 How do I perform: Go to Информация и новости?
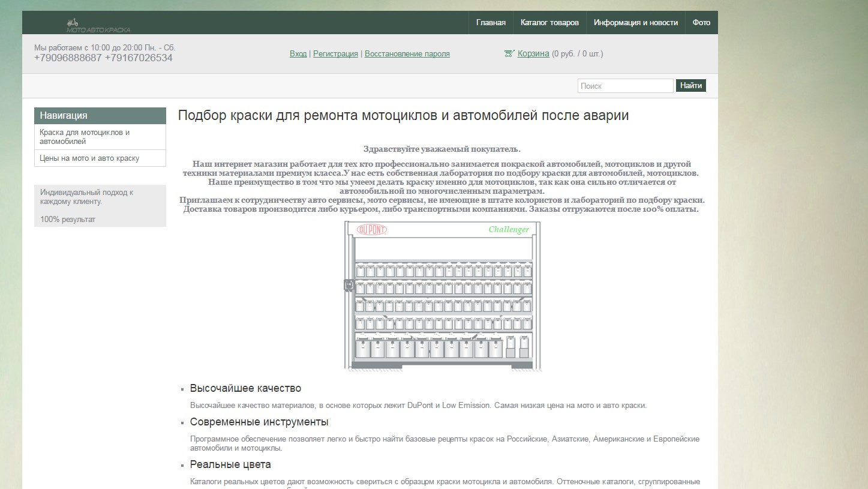636,23
